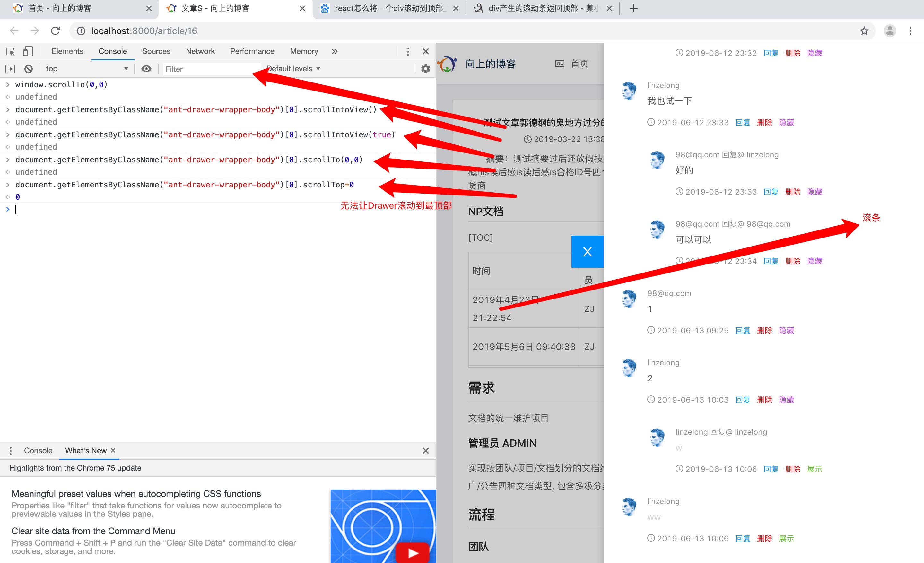Click the inspect element picker icon
The height and width of the screenshot is (563, 924).
tap(11, 51)
